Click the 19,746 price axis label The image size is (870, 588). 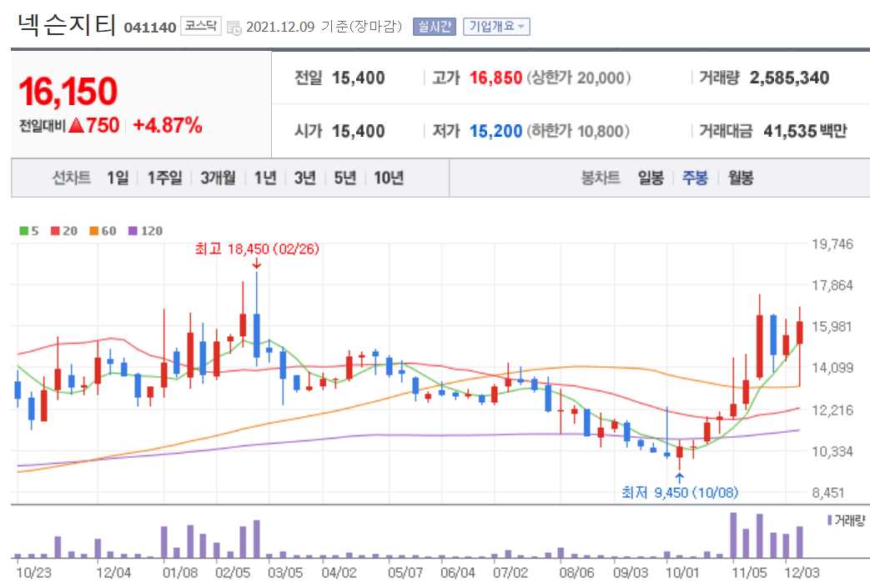832,244
